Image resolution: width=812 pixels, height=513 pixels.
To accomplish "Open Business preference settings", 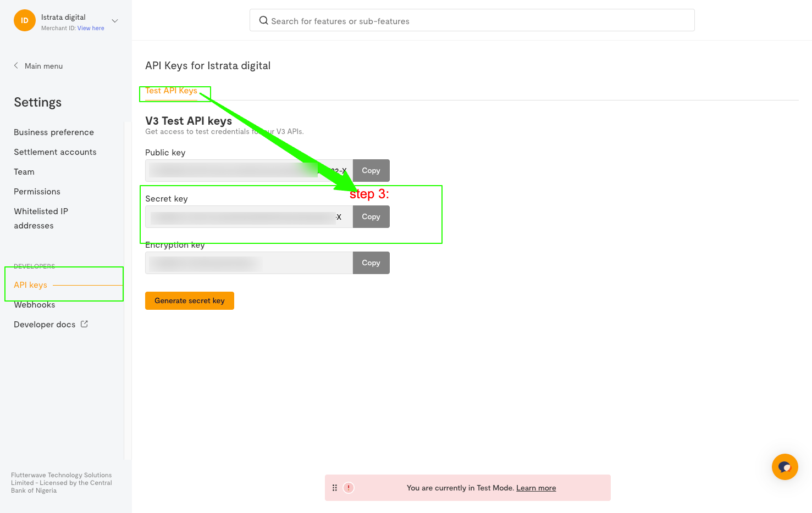I will tap(54, 132).
